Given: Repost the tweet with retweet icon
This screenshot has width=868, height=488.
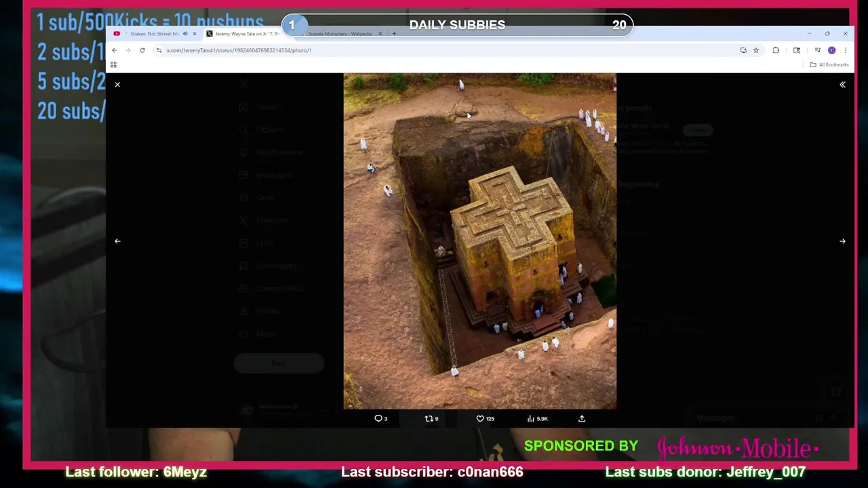Looking at the screenshot, I should click(431, 419).
